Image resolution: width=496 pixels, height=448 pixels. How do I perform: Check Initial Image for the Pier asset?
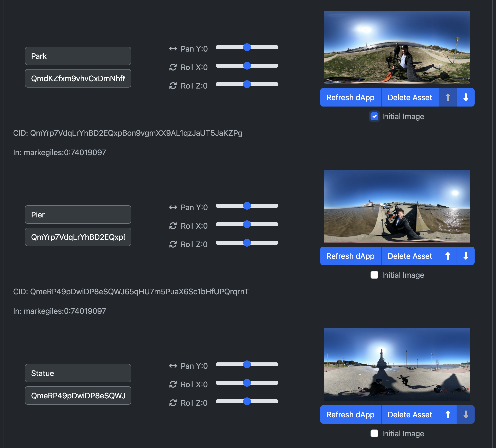(x=374, y=275)
